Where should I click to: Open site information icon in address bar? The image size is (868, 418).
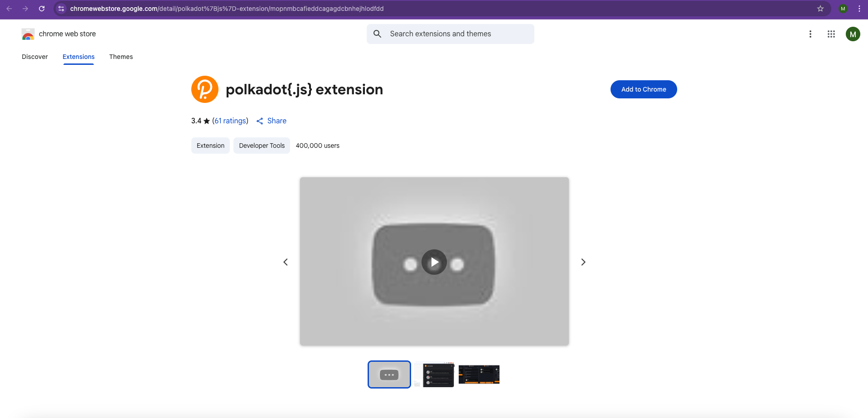point(61,9)
